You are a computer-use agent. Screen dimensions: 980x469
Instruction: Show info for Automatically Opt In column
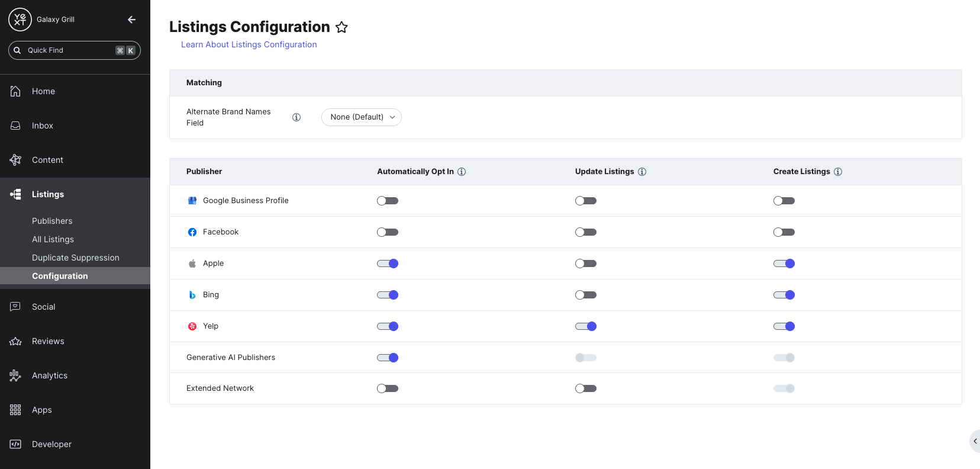462,172
